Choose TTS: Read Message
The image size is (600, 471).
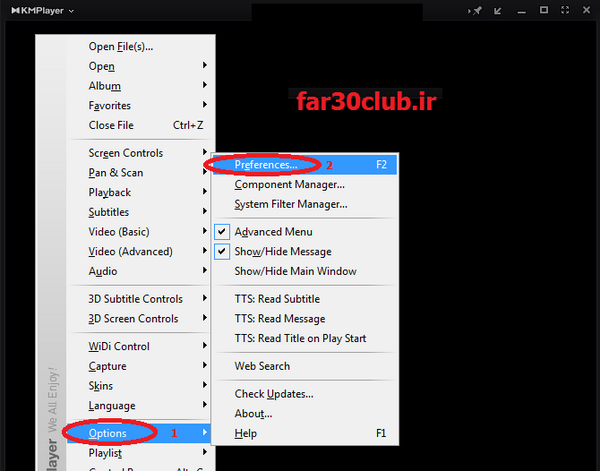(305, 319)
